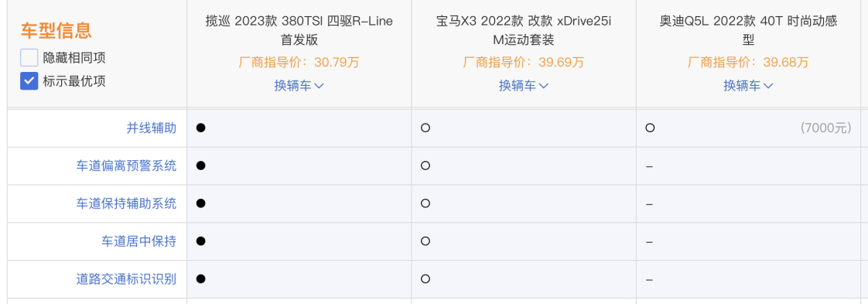The image size is (868, 304).
Task: Open the 并线辅助 feature link
Action: tap(151, 128)
